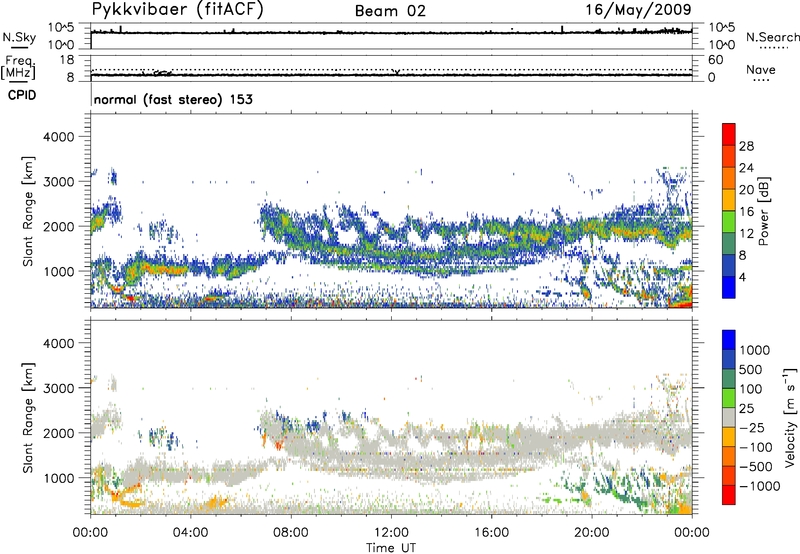800x554 pixels.
Task: Click the 00:00 tick label at the axis start
Action: pyautogui.click(x=90, y=533)
